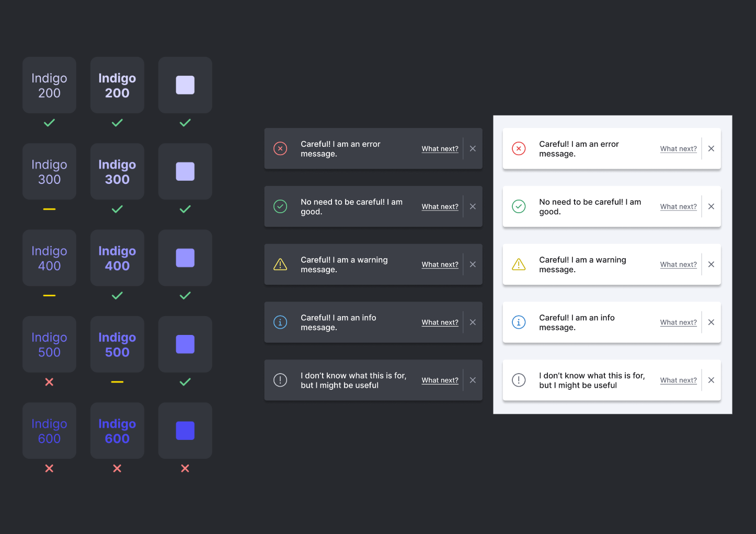
Task: Click green check under Indigo 500 swatch
Action: (x=185, y=382)
